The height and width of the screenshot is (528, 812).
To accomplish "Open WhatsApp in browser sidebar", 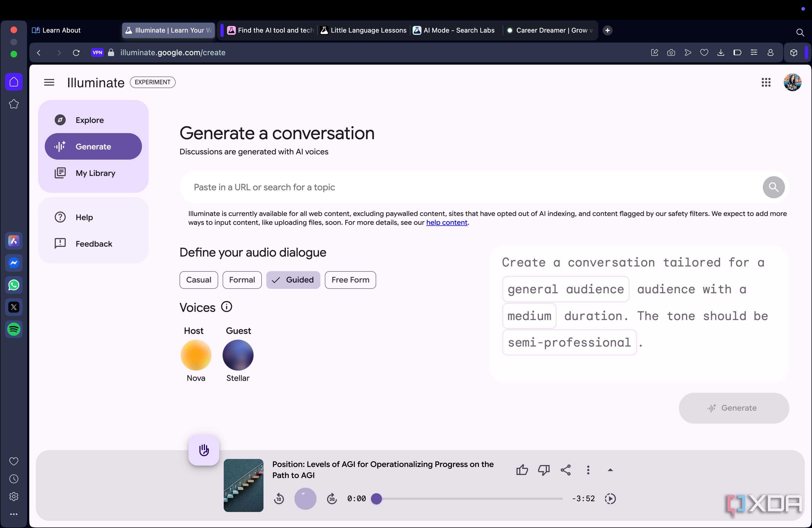I will pyautogui.click(x=14, y=285).
